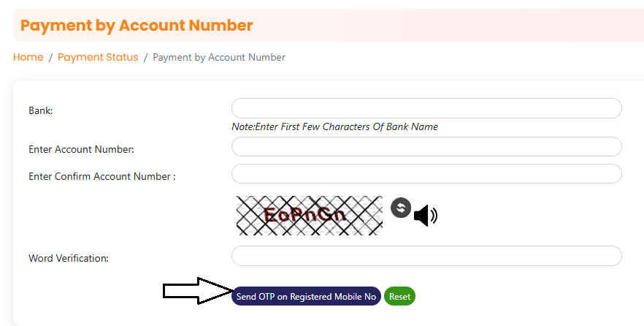Play the audio captcha speaker
This screenshot has height=326, width=644.
[x=425, y=215]
